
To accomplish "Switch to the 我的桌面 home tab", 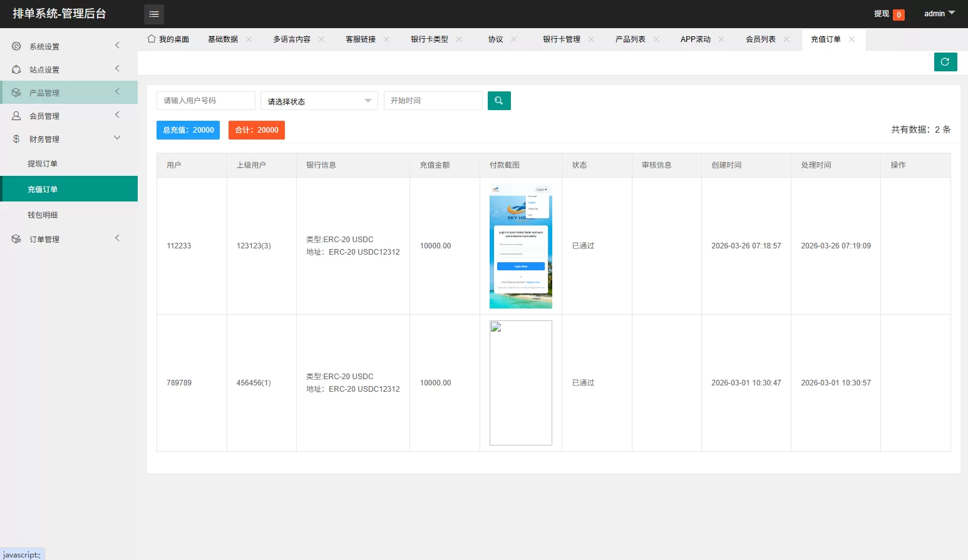I will coord(168,39).
